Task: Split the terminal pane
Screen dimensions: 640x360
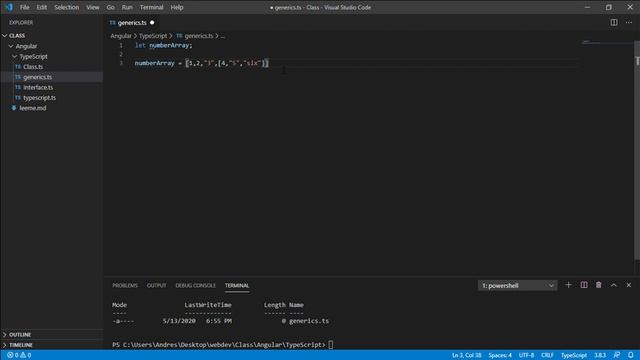Action: (x=584, y=285)
